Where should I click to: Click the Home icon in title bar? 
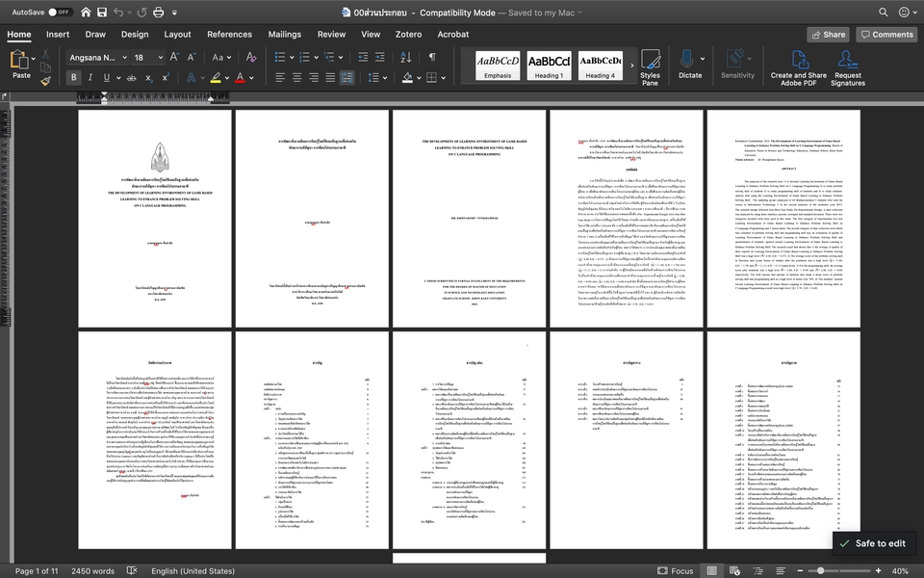click(86, 12)
